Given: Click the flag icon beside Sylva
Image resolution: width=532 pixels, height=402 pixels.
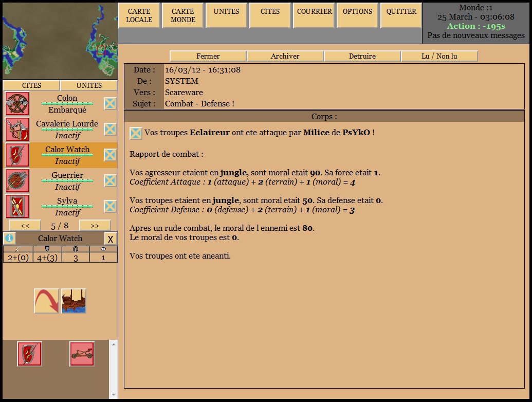Looking at the screenshot, I should coord(111,206).
